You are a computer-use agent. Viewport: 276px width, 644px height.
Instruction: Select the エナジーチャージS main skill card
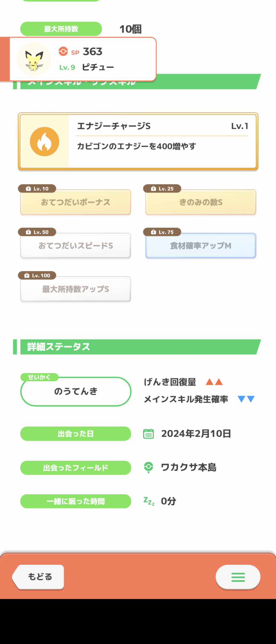pyautogui.click(x=138, y=142)
